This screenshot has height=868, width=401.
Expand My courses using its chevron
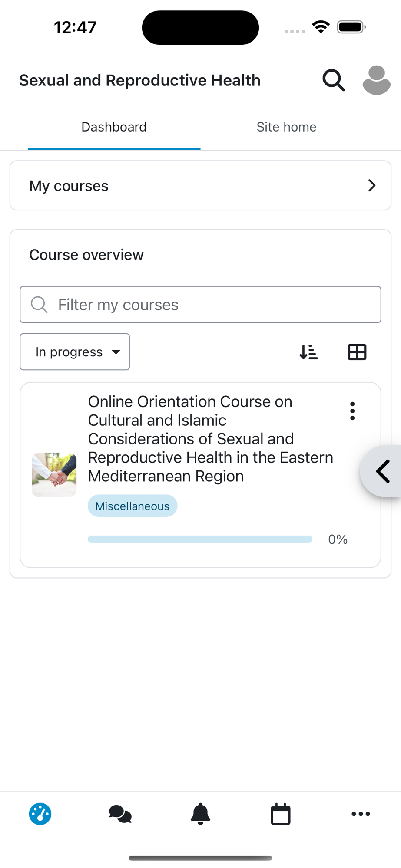click(371, 186)
